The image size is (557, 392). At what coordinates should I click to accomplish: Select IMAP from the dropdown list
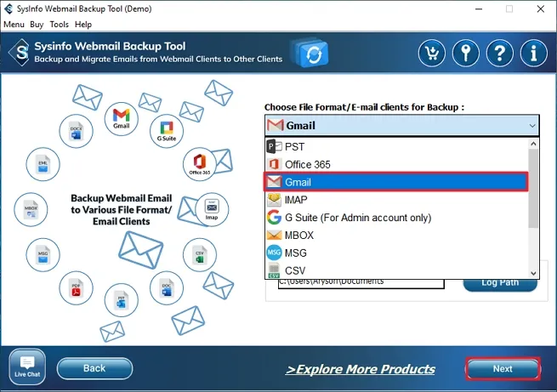tap(397, 200)
